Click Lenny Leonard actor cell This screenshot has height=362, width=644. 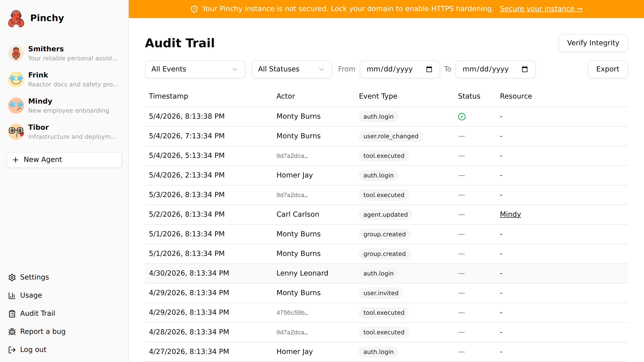(302, 273)
